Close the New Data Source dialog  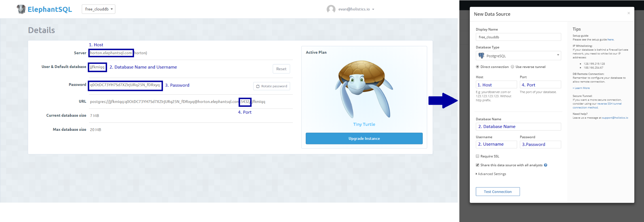pyautogui.click(x=629, y=13)
